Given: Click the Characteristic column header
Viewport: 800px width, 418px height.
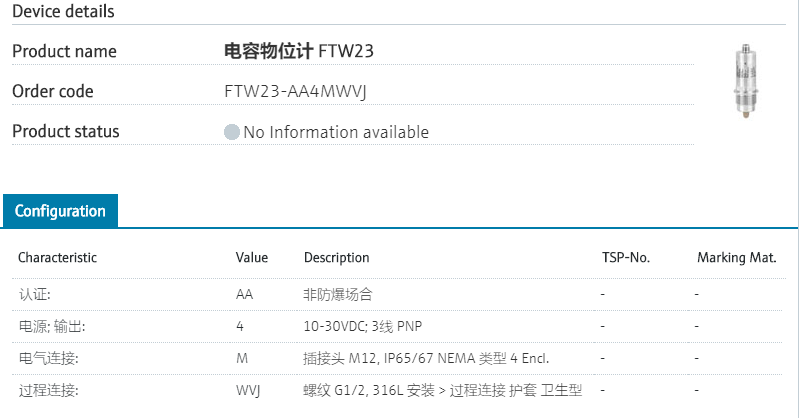Looking at the screenshot, I should (x=57, y=257).
